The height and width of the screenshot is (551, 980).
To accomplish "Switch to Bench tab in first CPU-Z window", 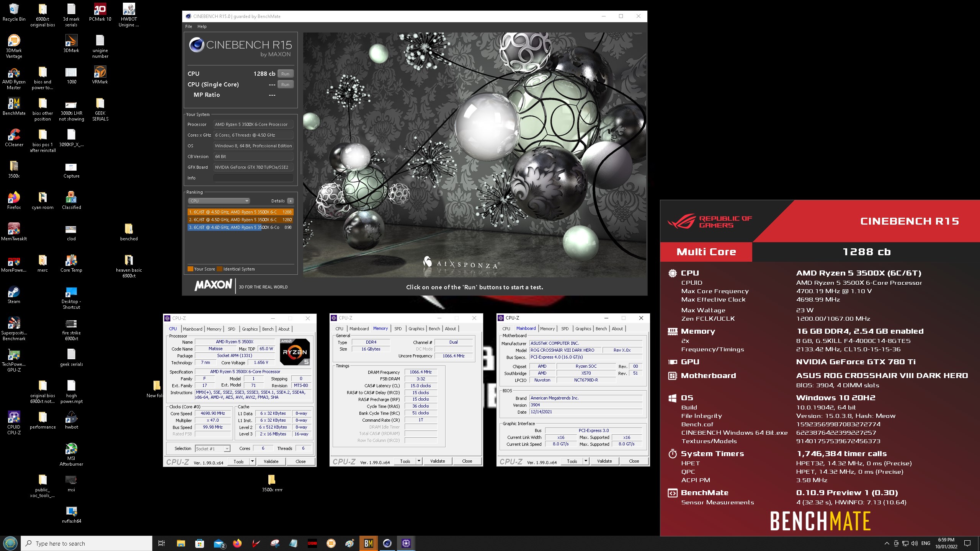I will pyautogui.click(x=268, y=329).
